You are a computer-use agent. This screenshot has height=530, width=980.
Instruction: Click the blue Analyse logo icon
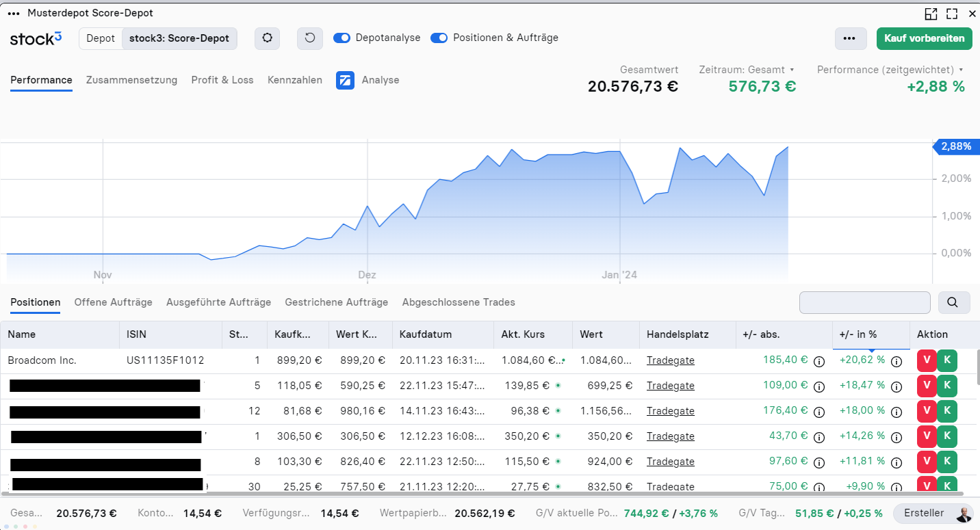tap(345, 80)
